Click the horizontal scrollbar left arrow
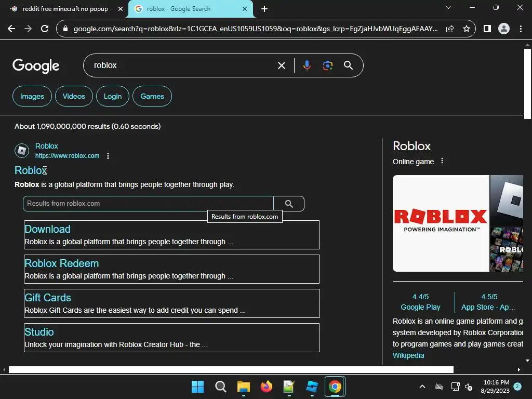This screenshot has width=532, height=399. (4, 369)
